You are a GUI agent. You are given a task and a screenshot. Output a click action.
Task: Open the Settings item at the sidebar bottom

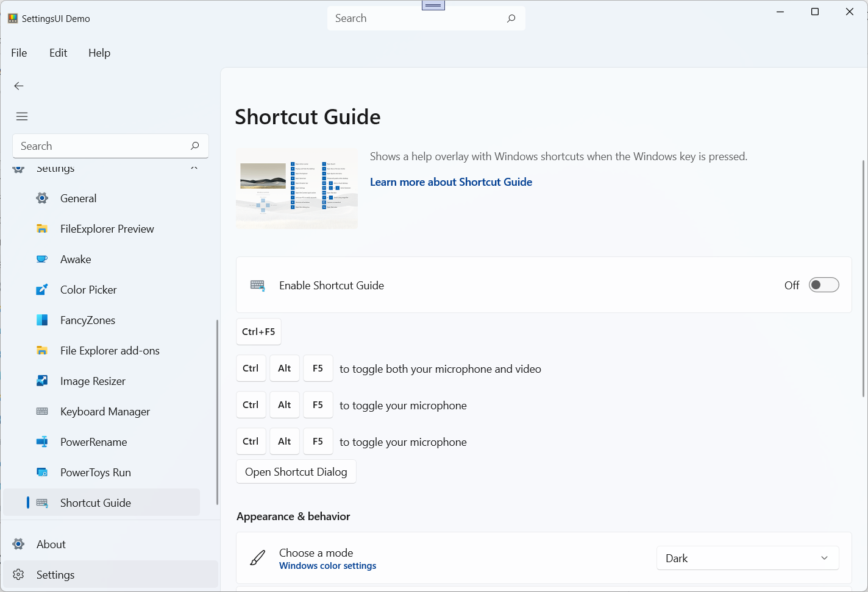coord(110,574)
